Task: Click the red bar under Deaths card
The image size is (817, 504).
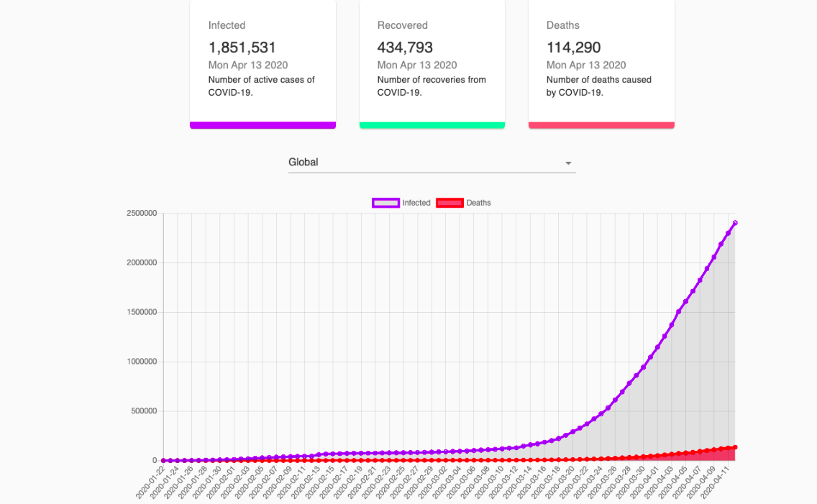Action: [x=601, y=125]
